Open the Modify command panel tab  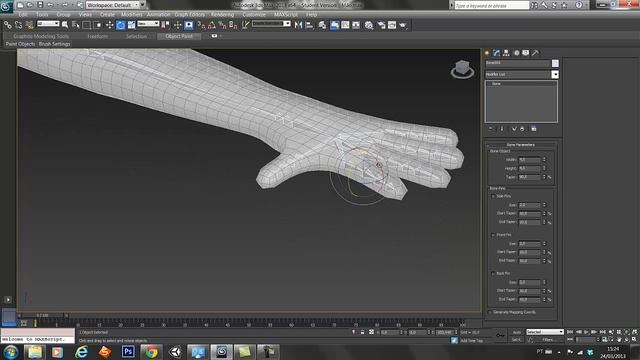point(497,53)
